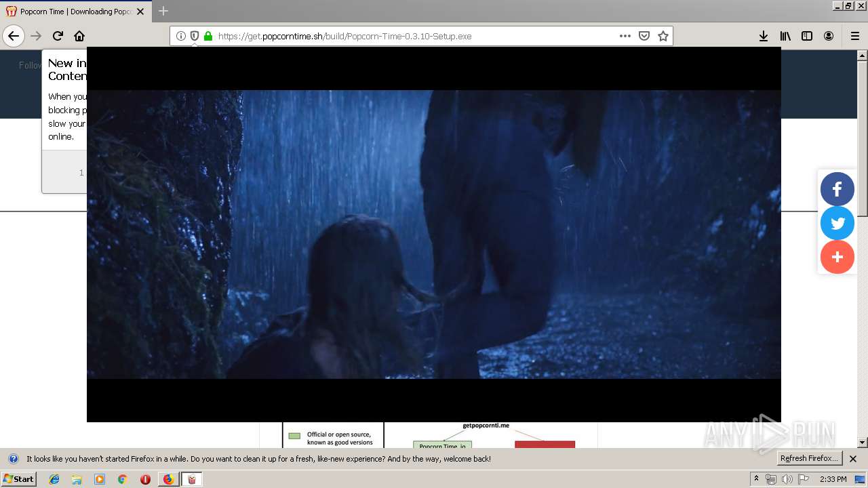Viewport: 868px width, 488px height.
Task: Save page to Pocket
Action: (644, 36)
